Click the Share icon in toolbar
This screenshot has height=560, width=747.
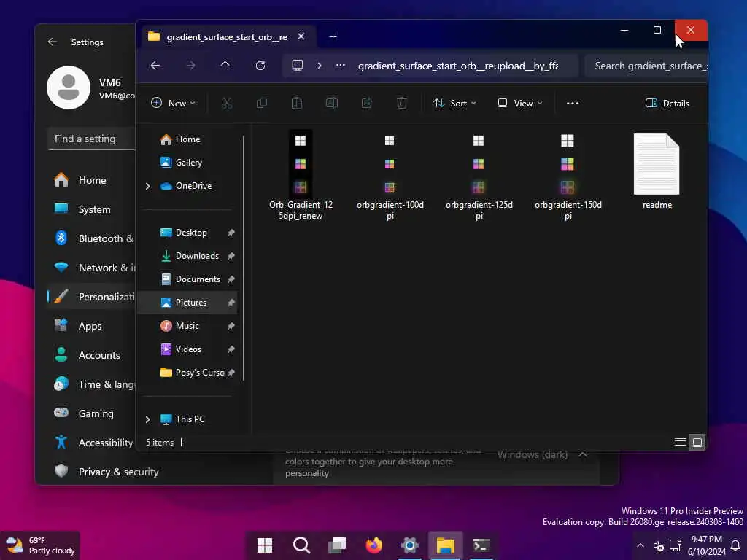pyautogui.click(x=366, y=103)
